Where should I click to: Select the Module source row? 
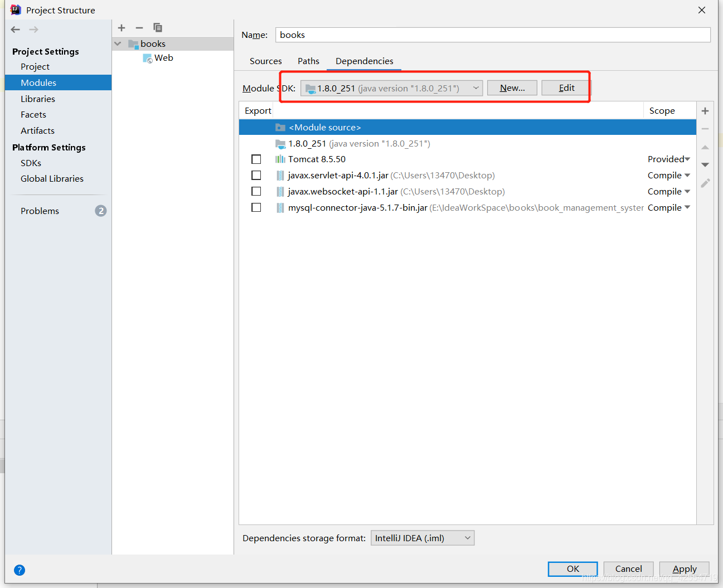pos(468,128)
